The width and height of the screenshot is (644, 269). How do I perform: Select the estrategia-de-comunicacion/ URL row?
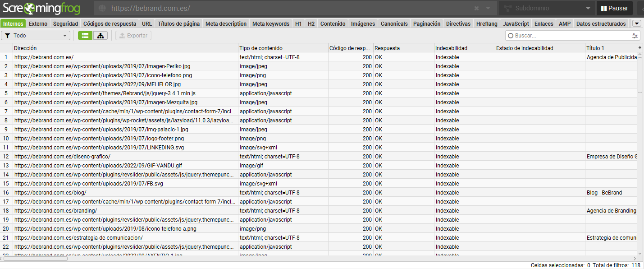pos(125,238)
